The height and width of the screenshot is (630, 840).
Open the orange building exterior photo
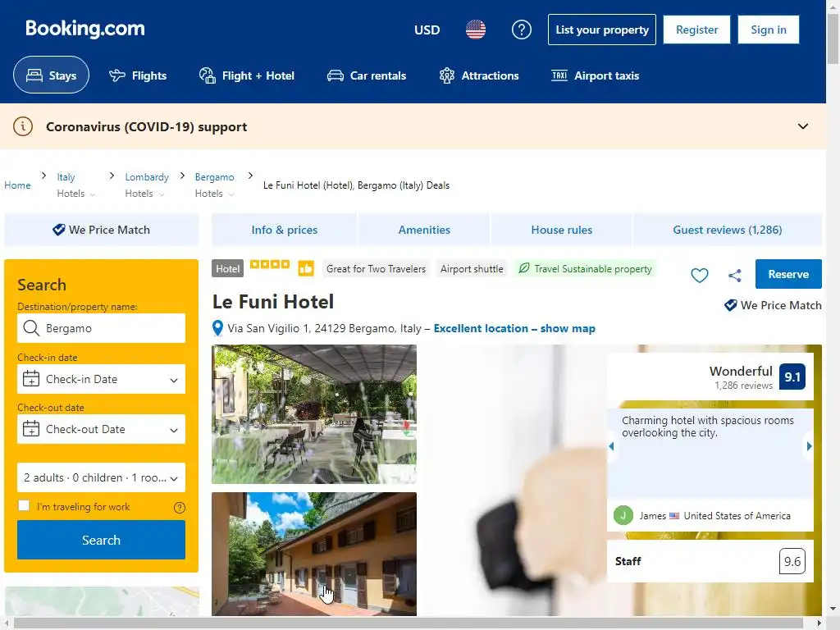tap(314, 554)
